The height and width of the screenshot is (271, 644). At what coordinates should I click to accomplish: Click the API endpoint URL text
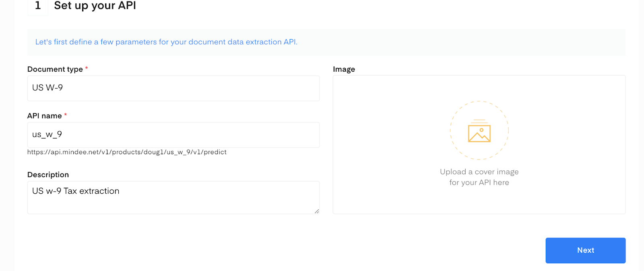127,152
